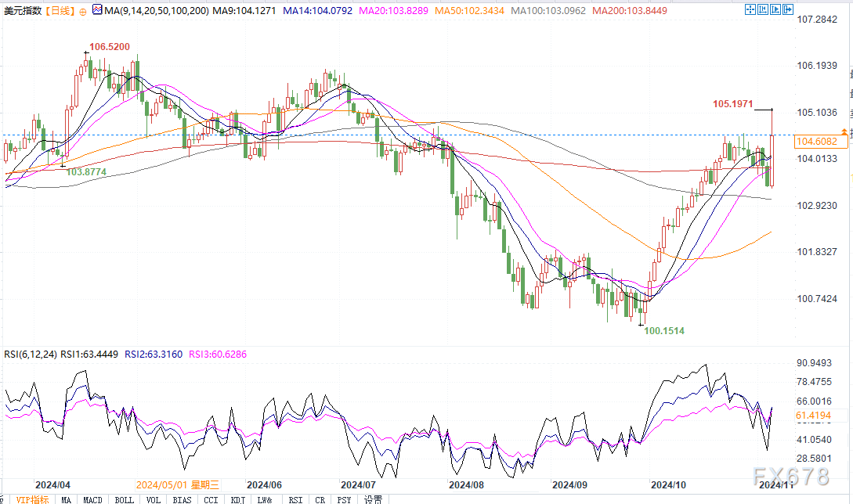
Task: Choose the CCI indicator tab
Action: (x=210, y=499)
